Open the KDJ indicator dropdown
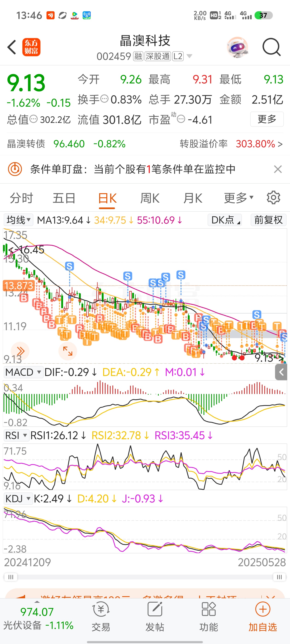 [x=18, y=498]
